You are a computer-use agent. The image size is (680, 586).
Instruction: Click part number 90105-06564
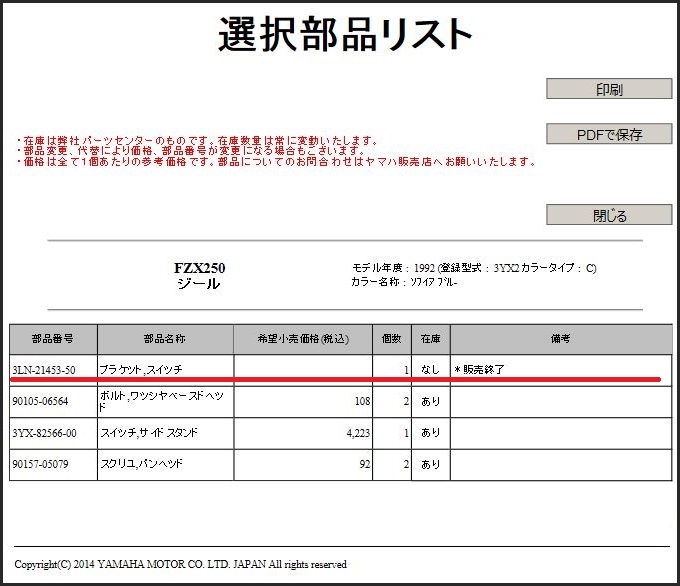click(40, 401)
